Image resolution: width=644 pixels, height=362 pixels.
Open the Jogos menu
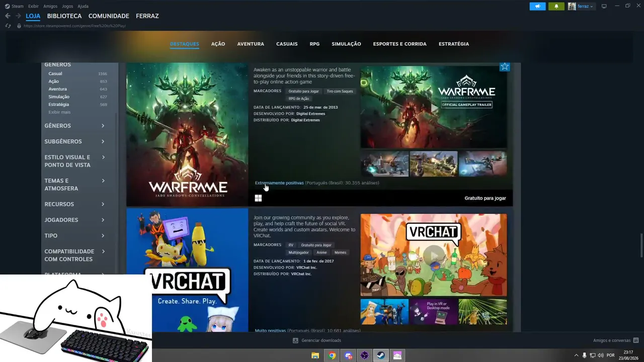pyautogui.click(x=67, y=6)
